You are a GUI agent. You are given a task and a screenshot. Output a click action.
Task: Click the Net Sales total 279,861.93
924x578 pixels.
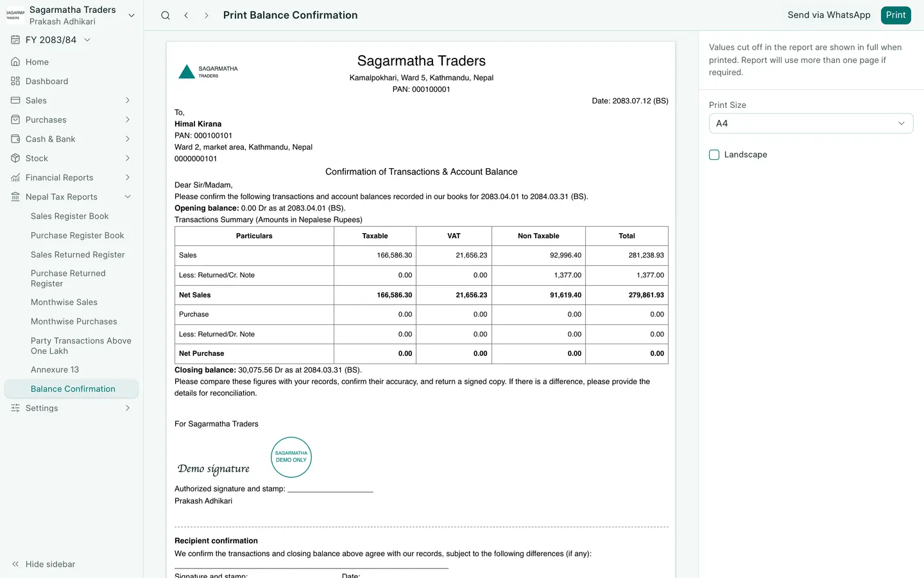point(646,295)
